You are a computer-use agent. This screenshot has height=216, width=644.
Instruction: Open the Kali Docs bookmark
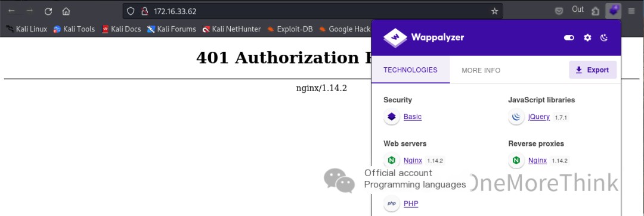121,29
